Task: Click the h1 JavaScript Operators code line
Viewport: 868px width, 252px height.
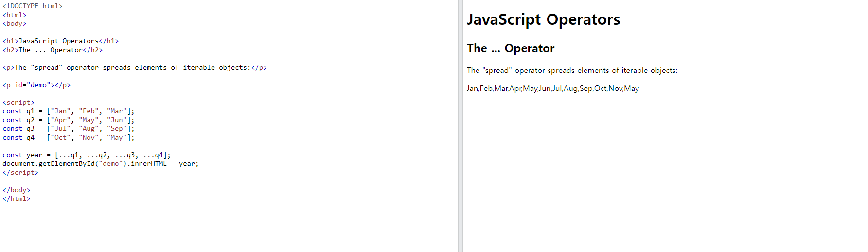Action: pyautogui.click(x=61, y=41)
